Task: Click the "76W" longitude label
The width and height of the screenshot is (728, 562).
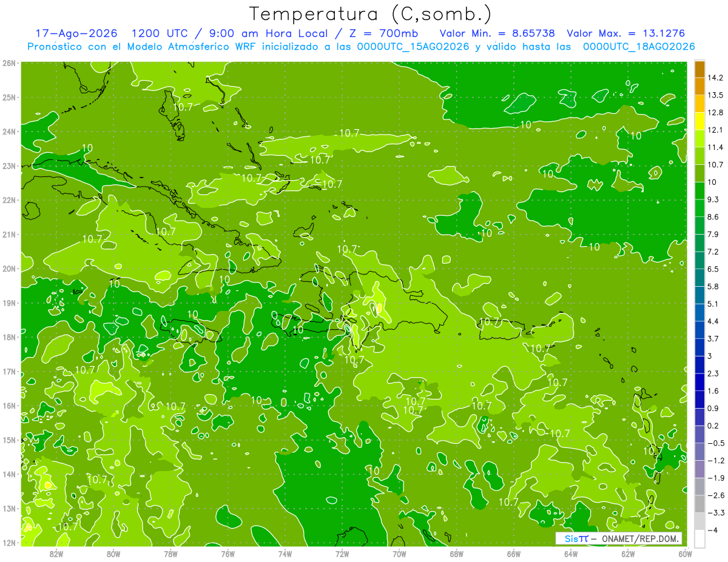Action: [x=227, y=554]
